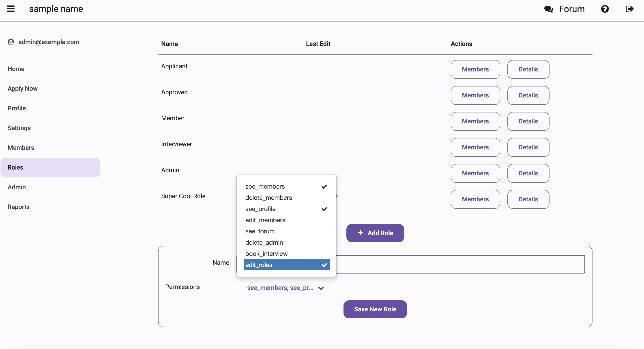Screen dimensions: 644x349
Task: Go to Apply Now in sidebar
Action: pyautogui.click(x=50, y=88)
